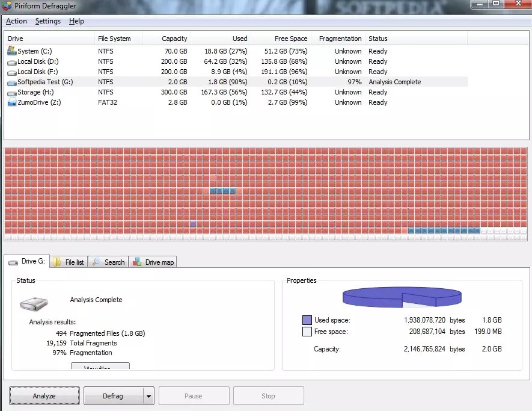Click the hard disk icon in Status panel

pos(34,303)
